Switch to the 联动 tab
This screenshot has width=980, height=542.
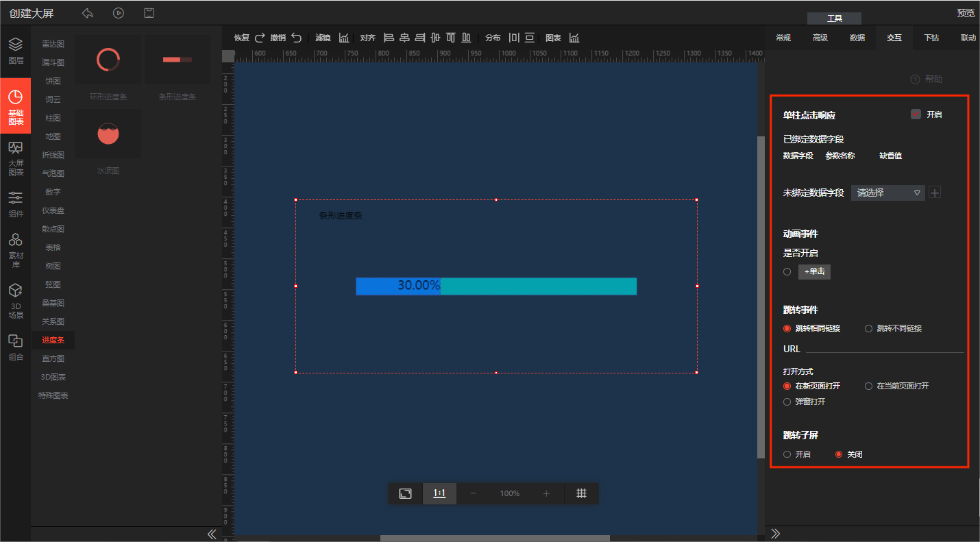tap(968, 38)
